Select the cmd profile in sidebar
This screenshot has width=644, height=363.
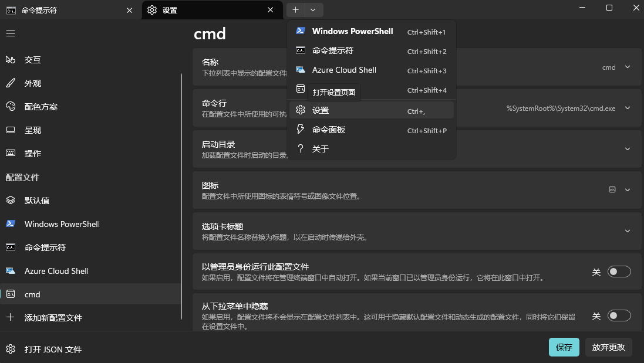(90, 294)
